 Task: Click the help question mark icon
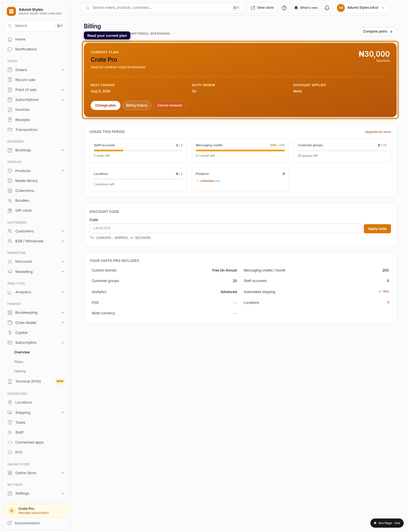(x=284, y=8)
